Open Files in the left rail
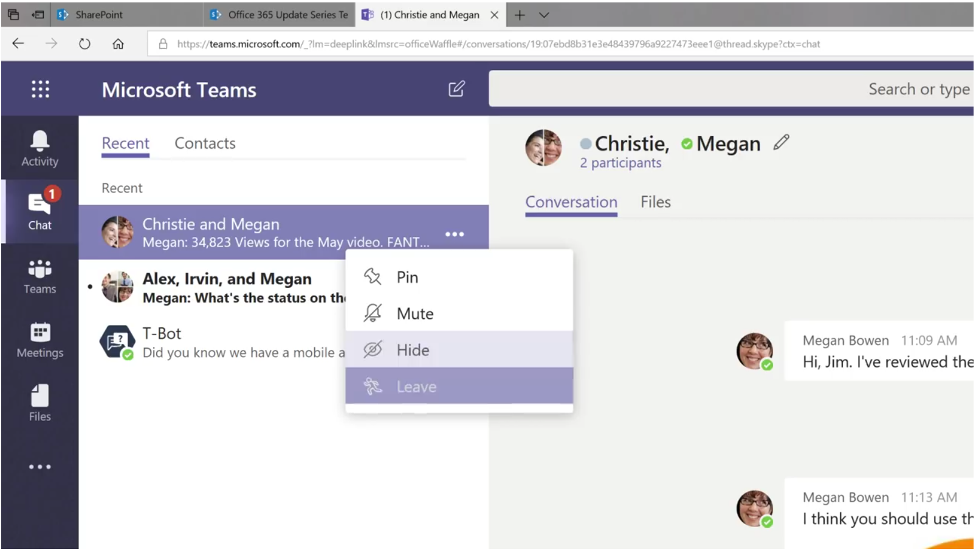 tap(40, 403)
